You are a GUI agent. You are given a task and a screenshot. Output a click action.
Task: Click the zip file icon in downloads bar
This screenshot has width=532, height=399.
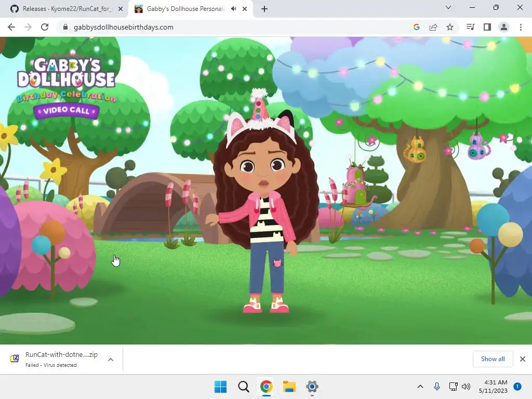click(x=15, y=358)
